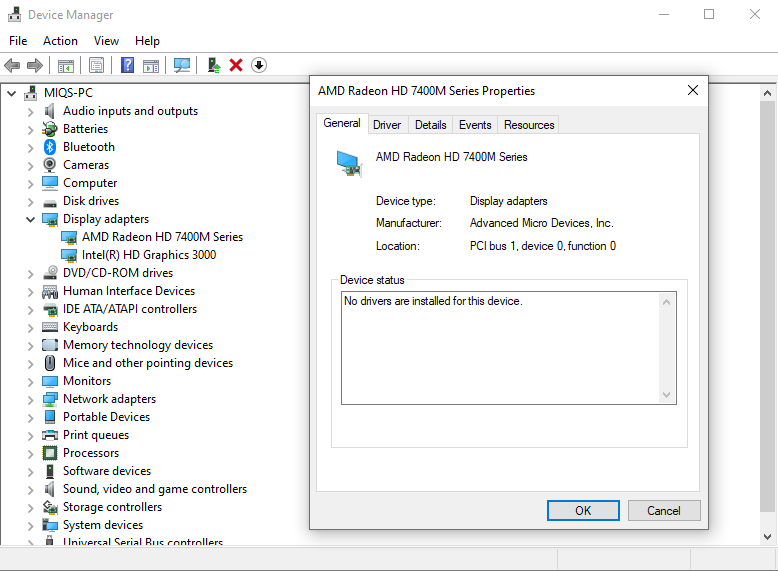The width and height of the screenshot is (778, 571).
Task: Click the Storage controllers icon
Action: (50, 507)
